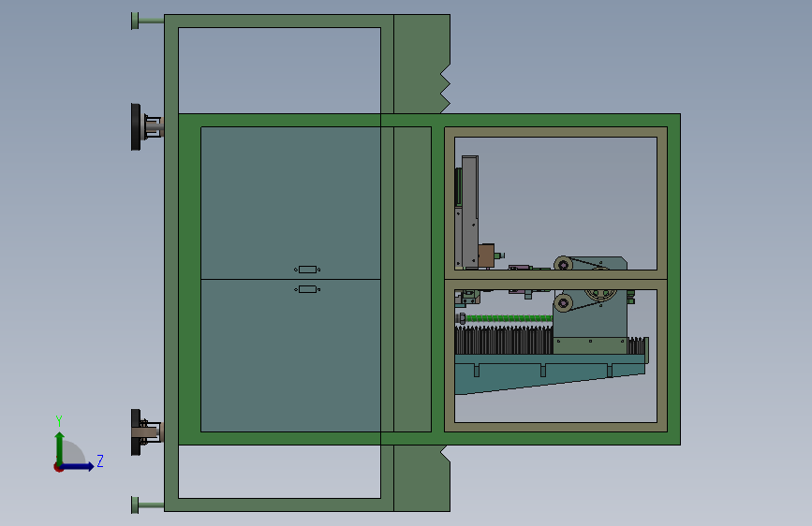This screenshot has height=526, width=812.
Task: Select the upper cabinet door handle
Action: pyautogui.click(x=307, y=270)
